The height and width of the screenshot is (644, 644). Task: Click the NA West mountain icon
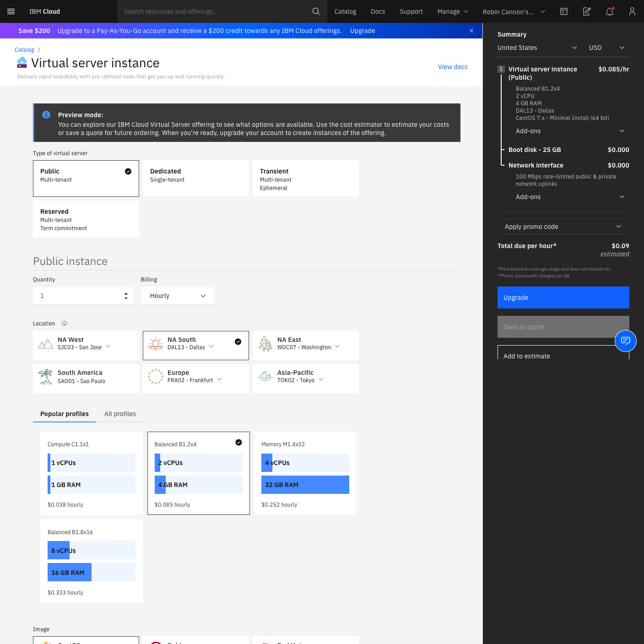pyautogui.click(x=46, y=344)
